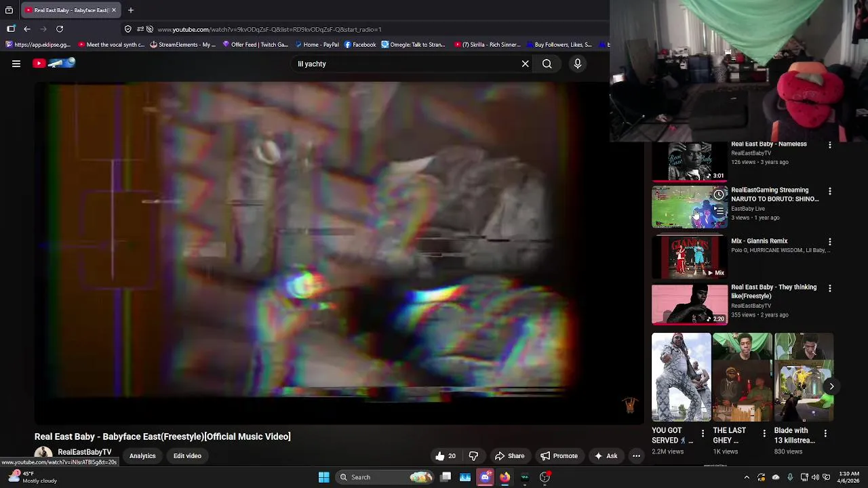Screen dimensions: 868x488
Task: Share the video
Action: pos(509,456)
